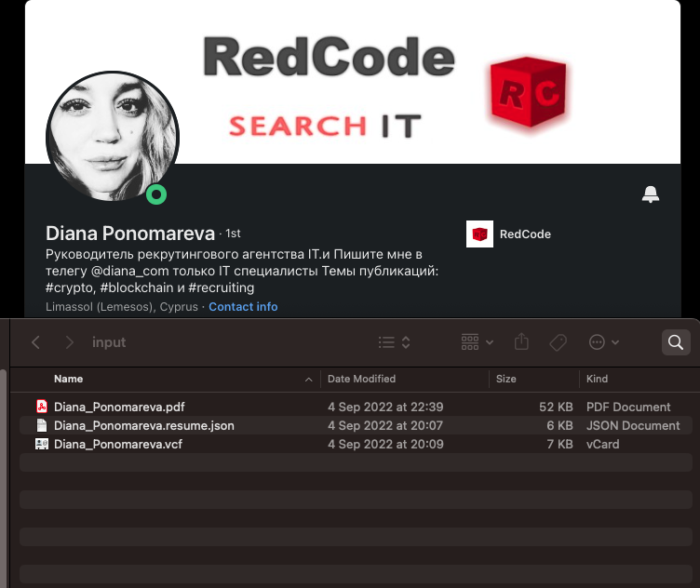Click the 1st connection degree label
The image size is (700, 588).
(233, 234)
